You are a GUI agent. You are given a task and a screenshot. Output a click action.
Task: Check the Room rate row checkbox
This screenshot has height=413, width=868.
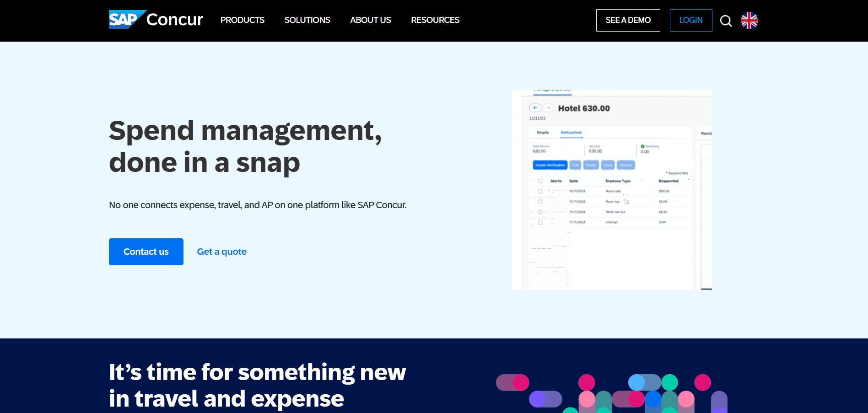(x=540, y=191)
